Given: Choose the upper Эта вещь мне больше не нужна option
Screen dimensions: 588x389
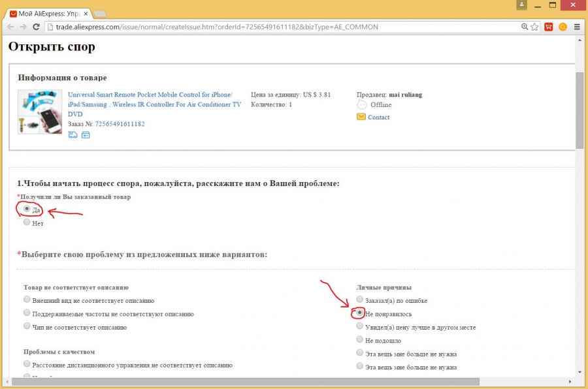Looking at the screenshot, I should point(359,352).
